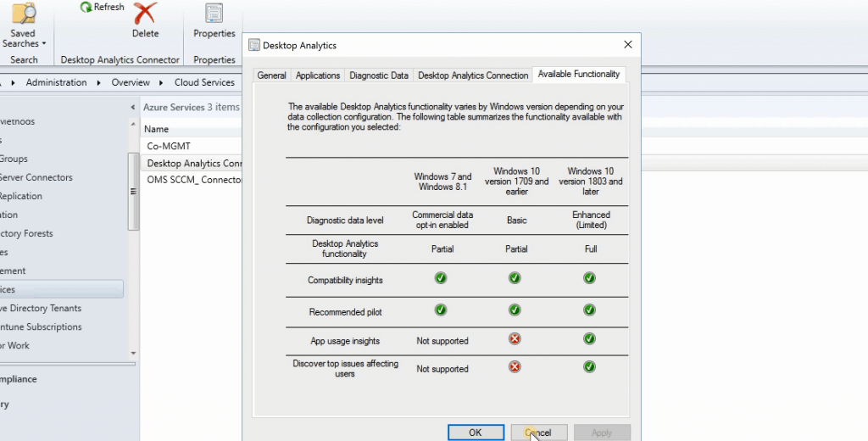Select the highlighted Services tree node
Image resolution: width=868 pixels, height=441 pixels.
[61, 289]
